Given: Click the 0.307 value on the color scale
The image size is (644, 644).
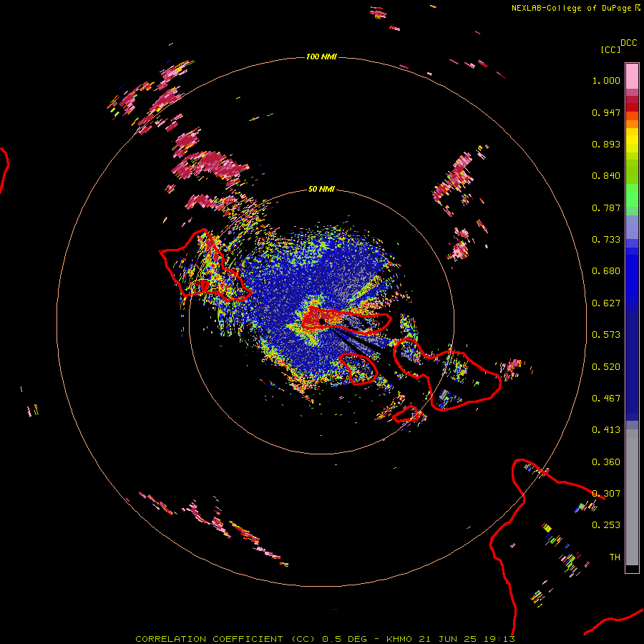Looking at the screenshot, I should tap(606, 494).
